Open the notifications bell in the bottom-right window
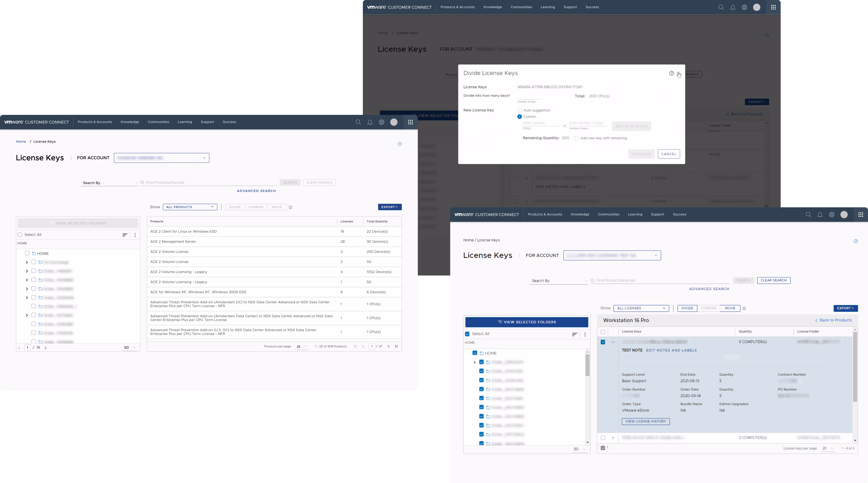The width and height of the screenshot is (868, 483). [820, 215]
